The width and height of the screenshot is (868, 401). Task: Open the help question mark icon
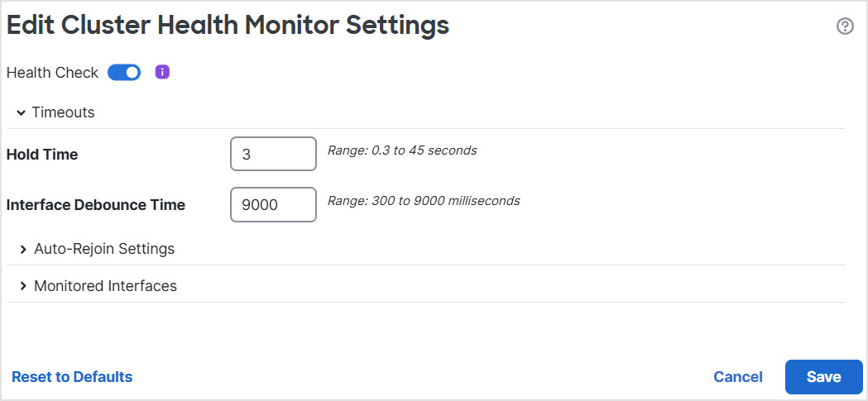click(845, 26)
